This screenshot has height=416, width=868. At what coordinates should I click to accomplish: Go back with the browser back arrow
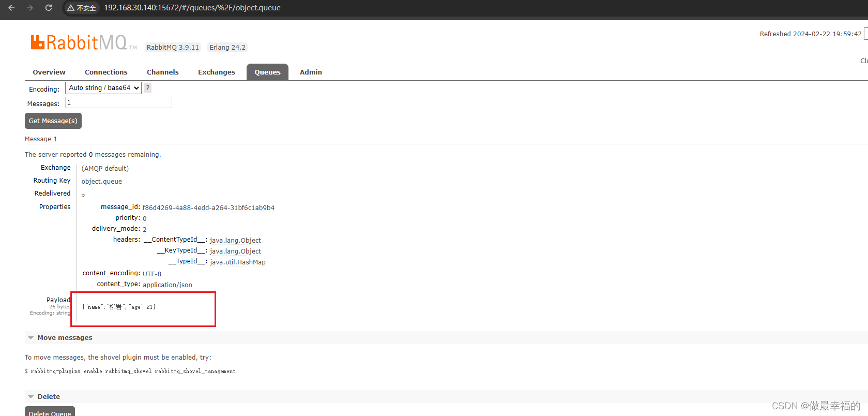click(x=11, y=8)
